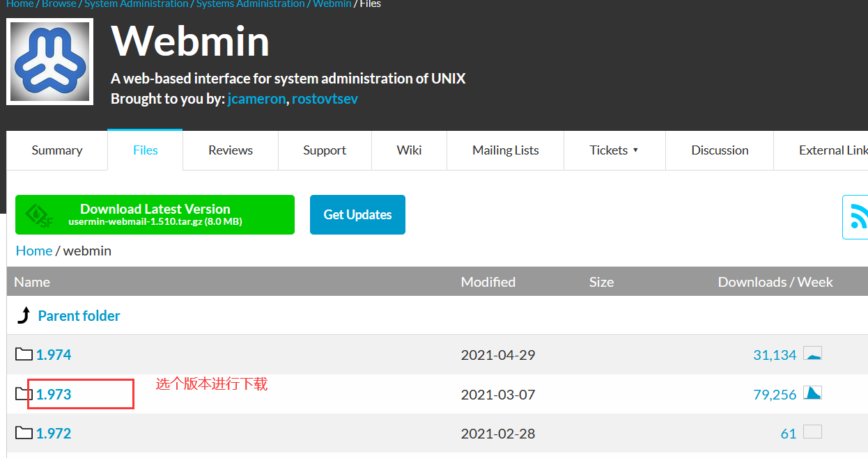Open the 1.972 version folder
This screenshot has height=458, width=868.
54,434
